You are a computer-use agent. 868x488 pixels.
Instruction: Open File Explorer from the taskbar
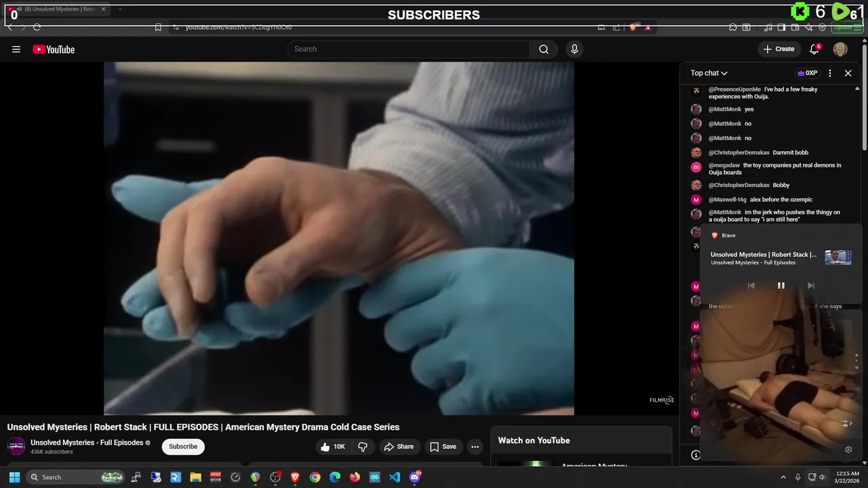(x=195, y=477)
